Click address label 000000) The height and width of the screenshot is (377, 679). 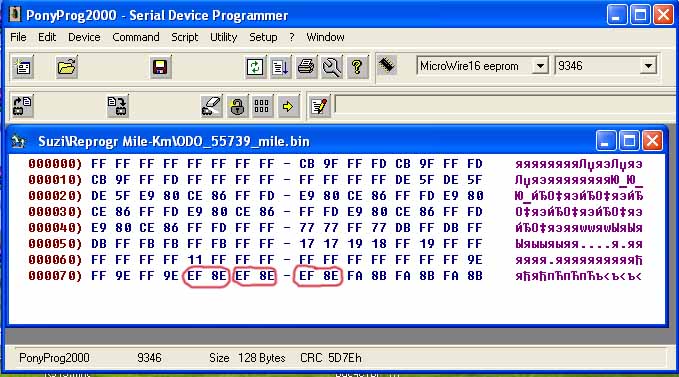(55, 164)
